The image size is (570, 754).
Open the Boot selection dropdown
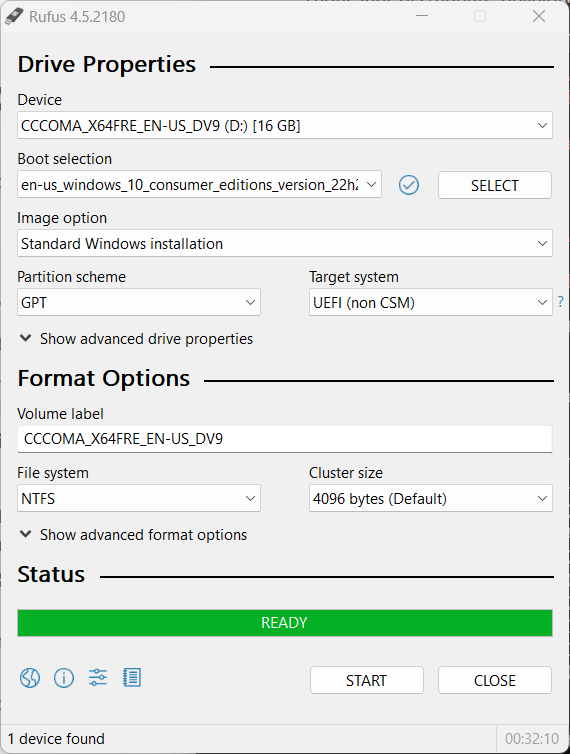(199, 185)
